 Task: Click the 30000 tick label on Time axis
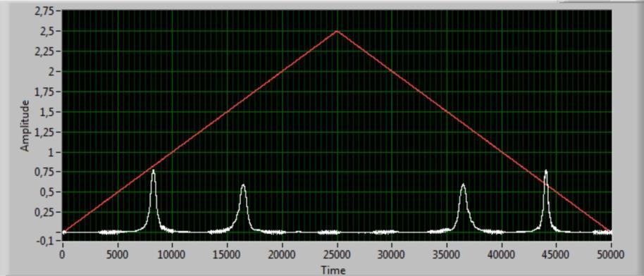click(x=392, y=255)
